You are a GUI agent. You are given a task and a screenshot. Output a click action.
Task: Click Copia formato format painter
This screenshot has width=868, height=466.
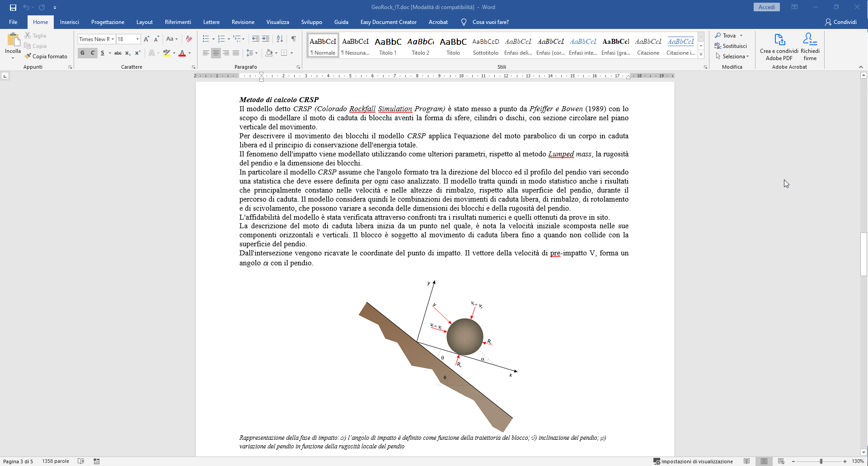tap(46, 56)
